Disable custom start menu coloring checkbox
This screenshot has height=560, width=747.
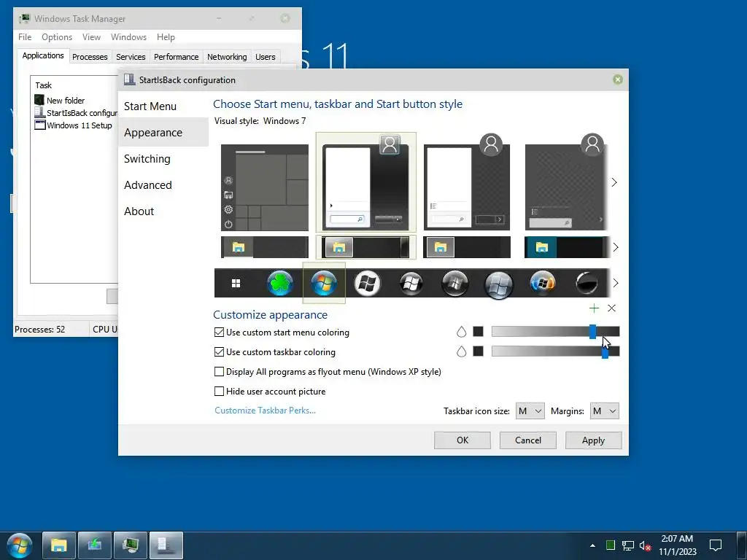tap(219, 332)
